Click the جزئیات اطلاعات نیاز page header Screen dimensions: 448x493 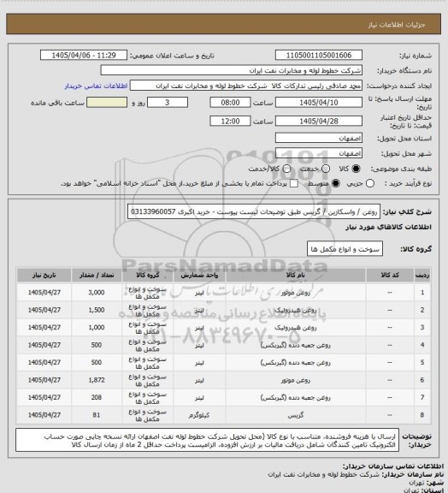pos(397,25)
